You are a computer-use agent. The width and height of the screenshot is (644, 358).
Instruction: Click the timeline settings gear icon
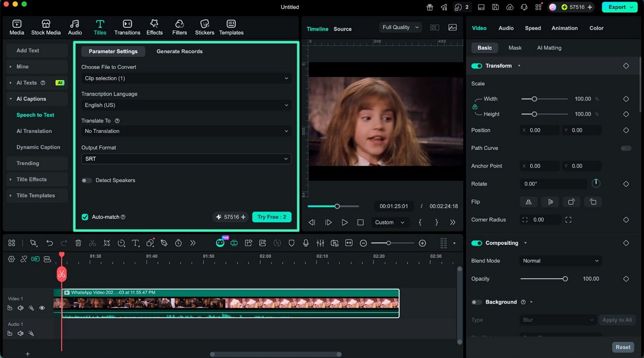pyautogui.click(x=11, y=259)
